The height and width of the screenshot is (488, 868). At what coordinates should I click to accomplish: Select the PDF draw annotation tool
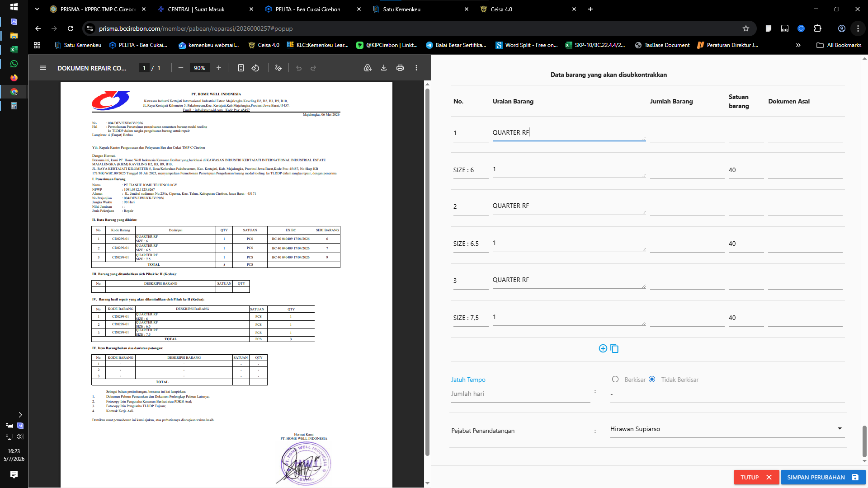coord(278,68)
